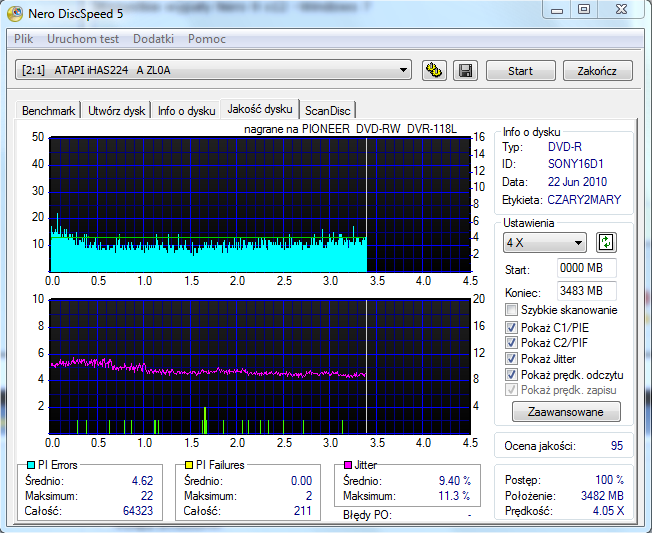The height and width of the screenshot is (533, 652).
Task: Uncheck Pokaż C2/PIF checkbox
Action: [x=511, y=343]
